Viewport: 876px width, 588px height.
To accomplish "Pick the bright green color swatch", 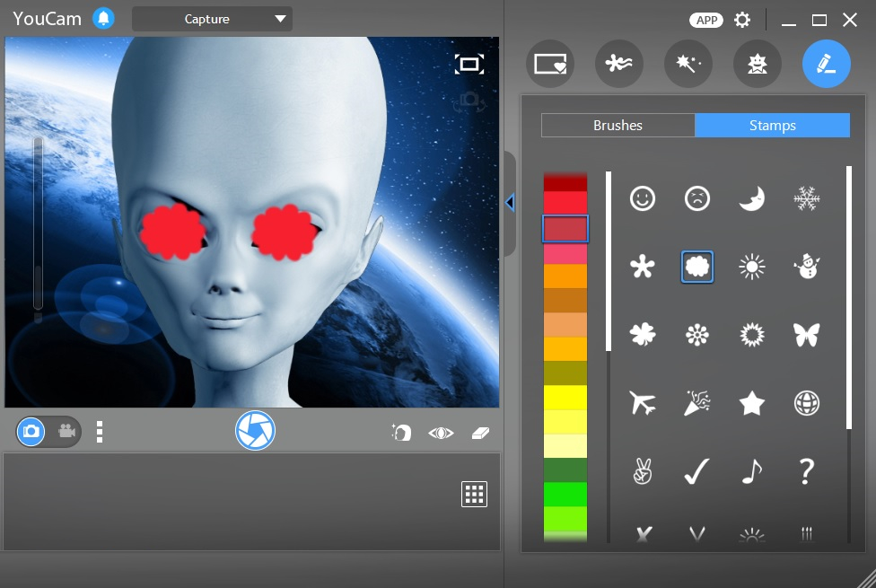I will pyautogui.click(x=565, y=494).
